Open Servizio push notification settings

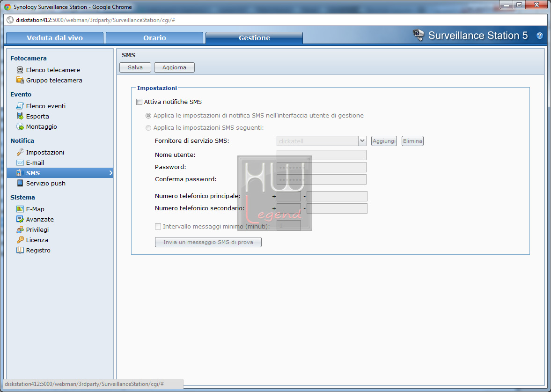(46, 183)
